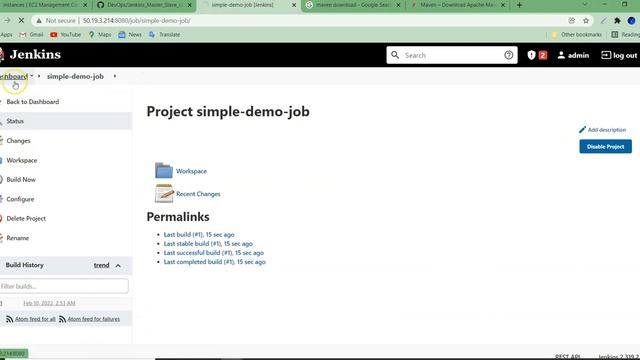Image resolution: width=640 pixels, height=360 pixels.
Task: Open the Recent Changes notepad icon
Action: tap(164, 193)
